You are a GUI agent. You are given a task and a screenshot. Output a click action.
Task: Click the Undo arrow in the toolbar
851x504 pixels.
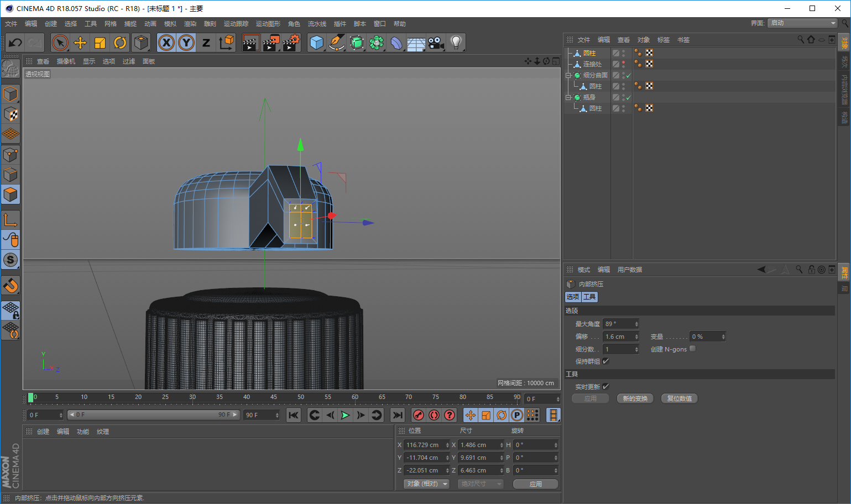pyautogui.click(x=15, y=43)
